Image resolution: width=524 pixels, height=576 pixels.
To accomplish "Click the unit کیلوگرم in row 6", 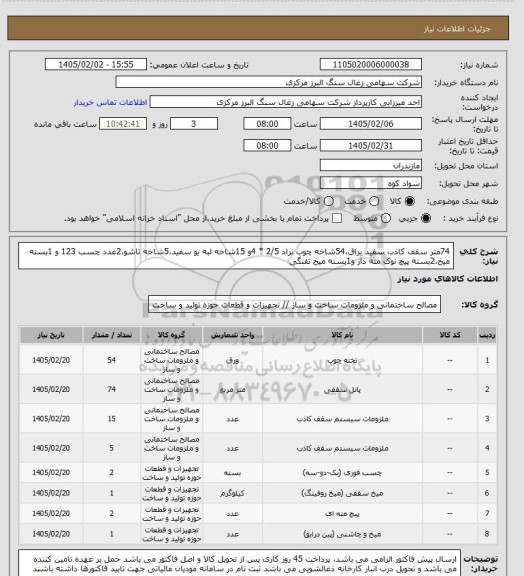I will (x=232, y=493).
